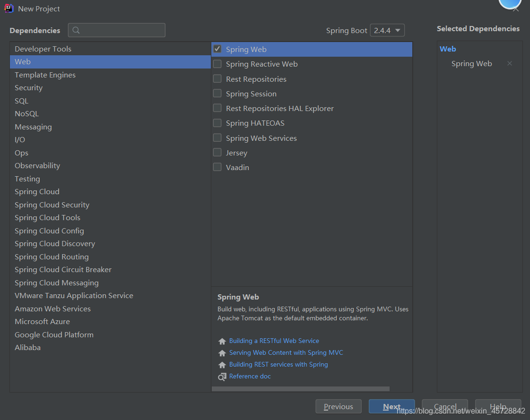Select Spring Web in Selected Dependencies
The image size is (530, 420).
click(471, 64)
